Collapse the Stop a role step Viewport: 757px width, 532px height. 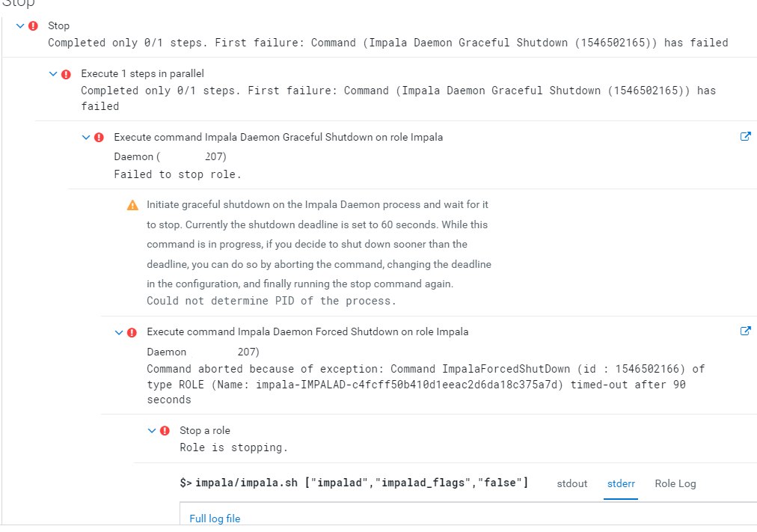152,431
